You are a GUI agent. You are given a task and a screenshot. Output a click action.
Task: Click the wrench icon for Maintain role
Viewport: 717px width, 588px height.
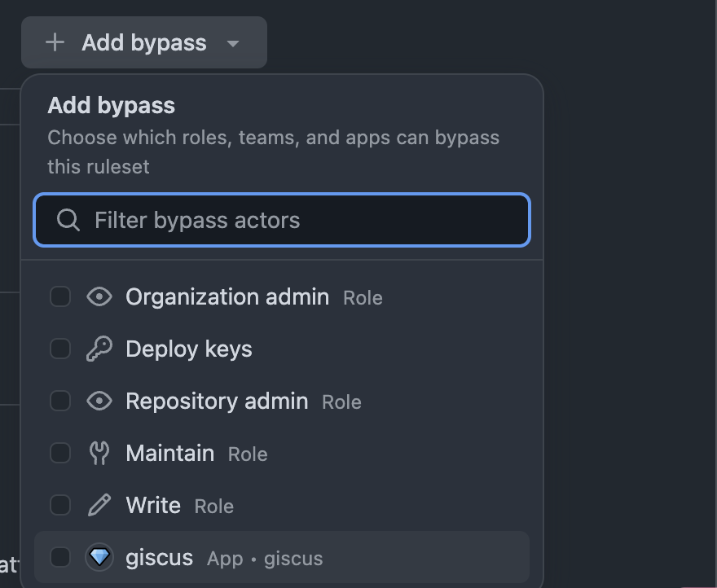[99, 453]
